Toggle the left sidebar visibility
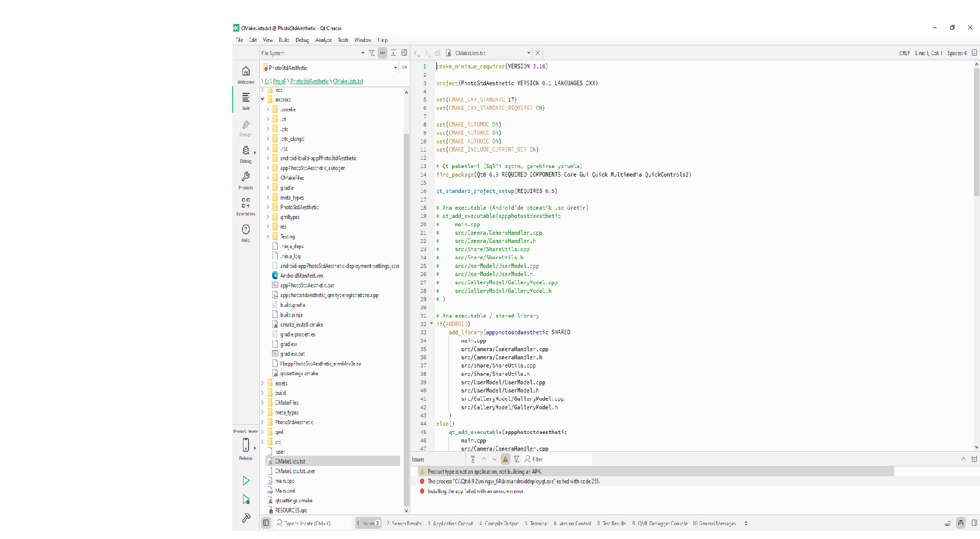The width and height of the screenshot is (980, 539). tap(266, 523)
